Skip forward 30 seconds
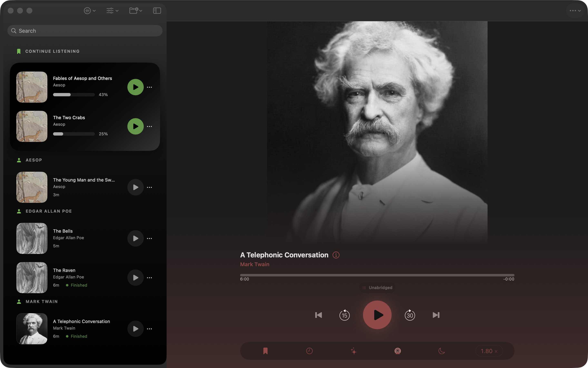Screen dimensions: 588x368 click(410, 315)
